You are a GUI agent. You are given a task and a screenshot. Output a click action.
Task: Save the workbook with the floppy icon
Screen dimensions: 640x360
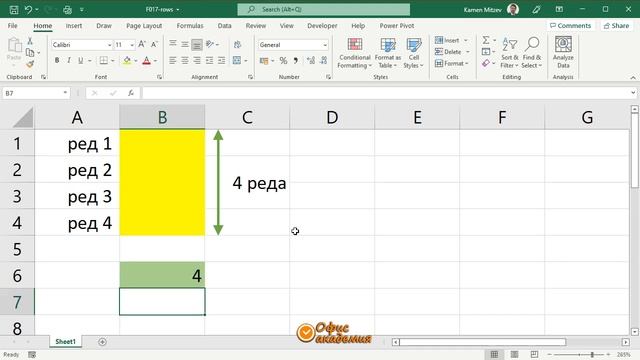(13, 9)
